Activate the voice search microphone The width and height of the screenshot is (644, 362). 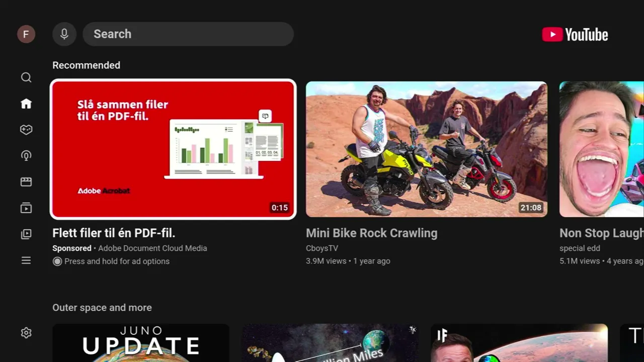click(64, 34)
